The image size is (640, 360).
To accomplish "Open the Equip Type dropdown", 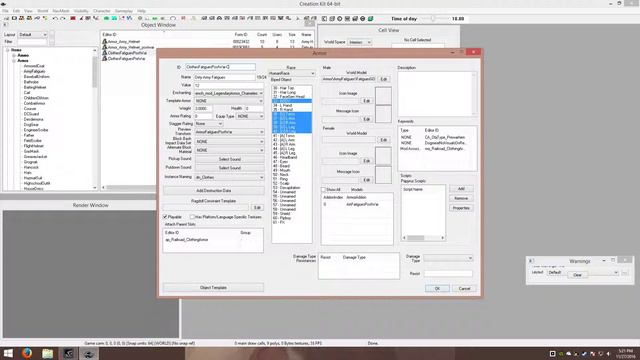I will (x=250, y=116).
